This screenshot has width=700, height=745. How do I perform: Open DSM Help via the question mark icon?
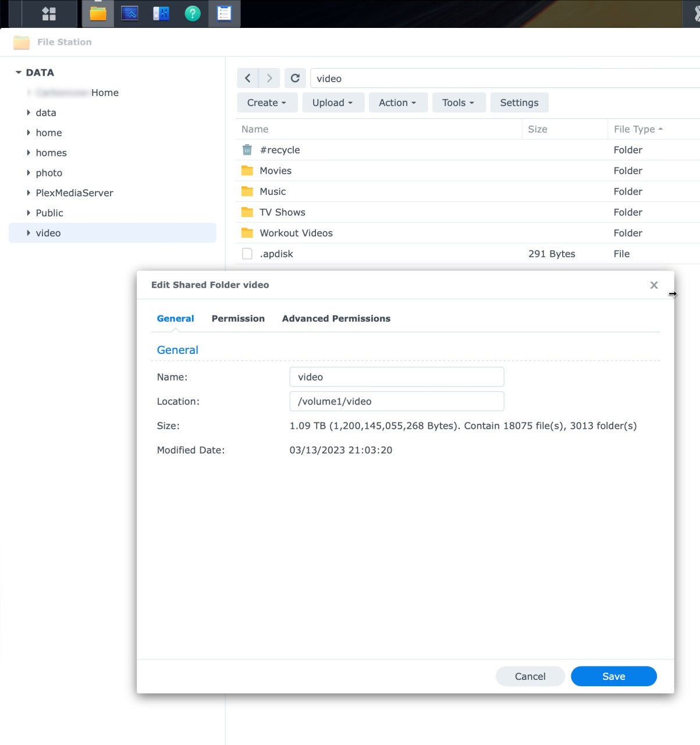click(192, 13)
